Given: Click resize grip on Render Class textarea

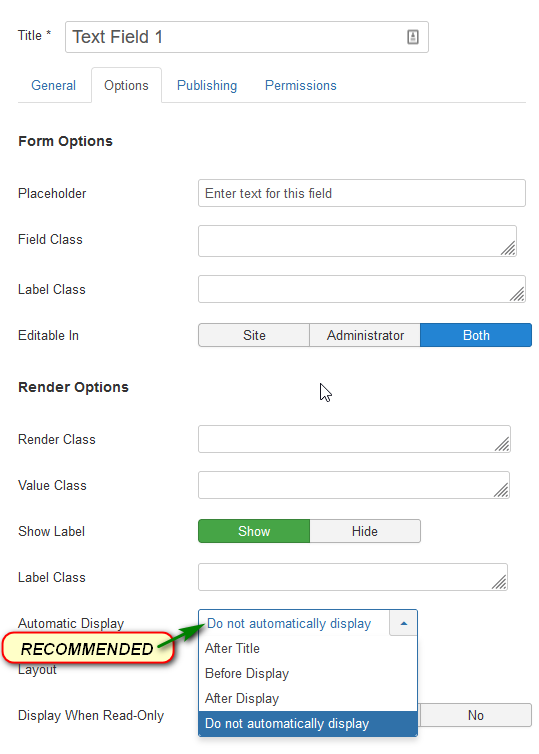Looking at the screenshot, I should (502, 444).
